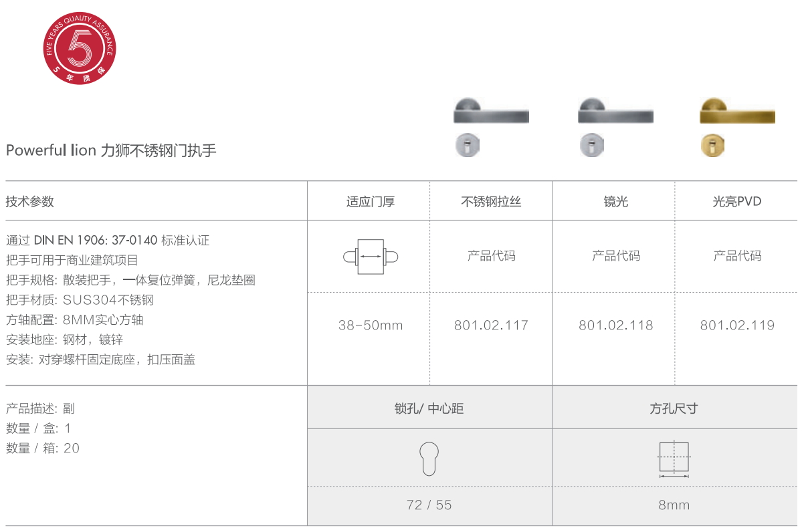Click the brushed stainless steel handle image

(491, 112)
